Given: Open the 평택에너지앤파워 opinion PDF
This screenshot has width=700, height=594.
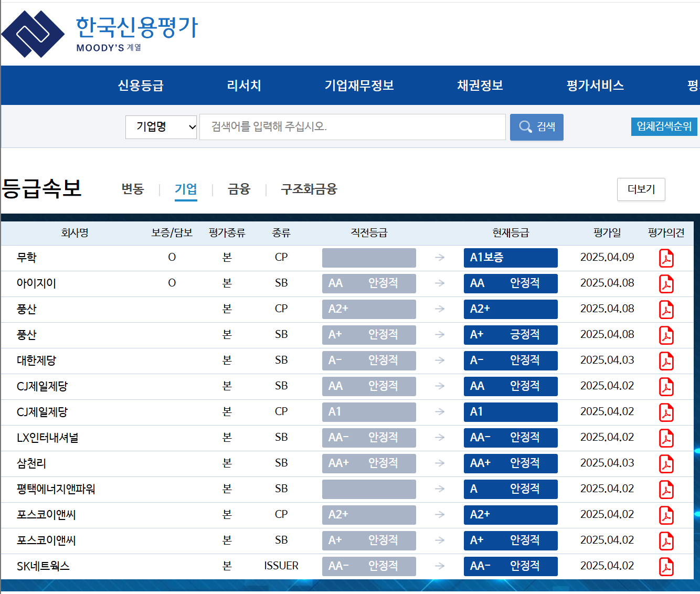Looking at the screenshot, I should 666,489.
